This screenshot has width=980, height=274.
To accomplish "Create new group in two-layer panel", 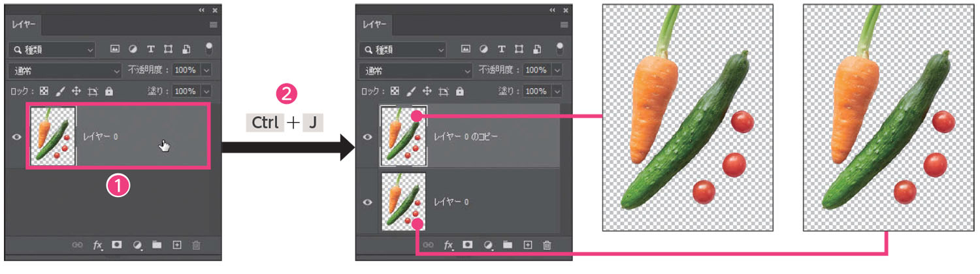I will pos(508,245).
